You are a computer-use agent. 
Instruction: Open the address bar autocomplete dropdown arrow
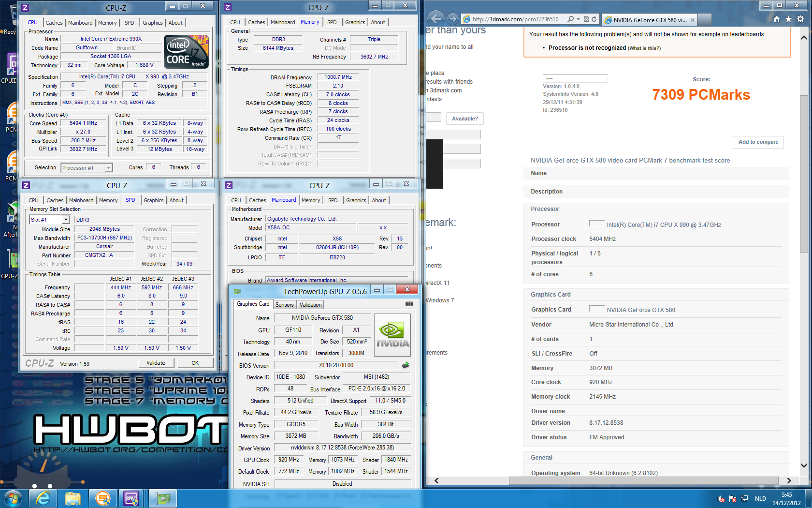pos(578,19)
